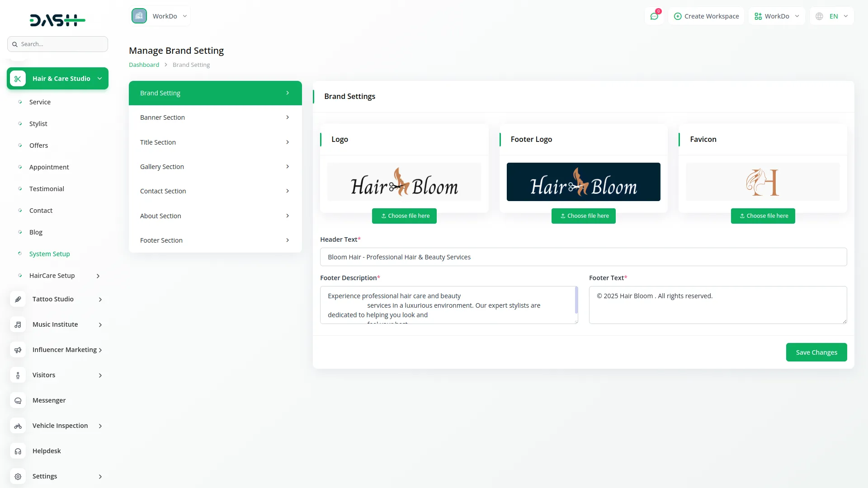868x488 pixels.
Task: Select the Hair Bloom footer logo thumbnail
Action: pos(583,182)
